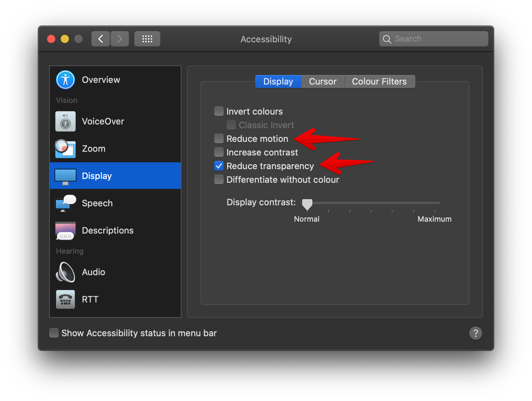Select VoiceOver in the sidebar

click(x=103, y=121)
